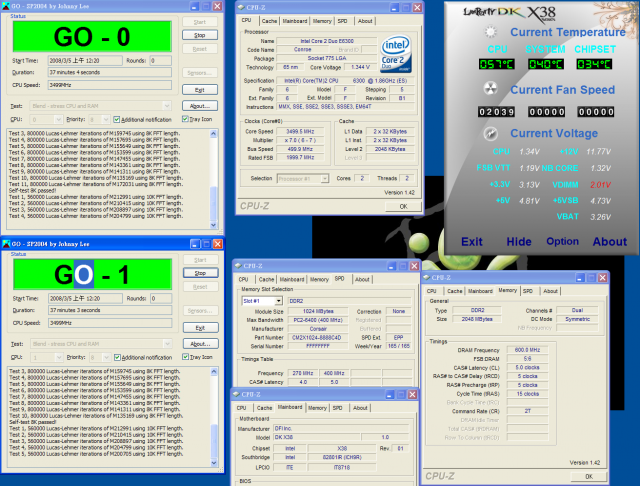640x486 pixels.
Task: Open the Slot #1 memory slot dropdown
Action: pyautogui.click(x=278, y=301)
